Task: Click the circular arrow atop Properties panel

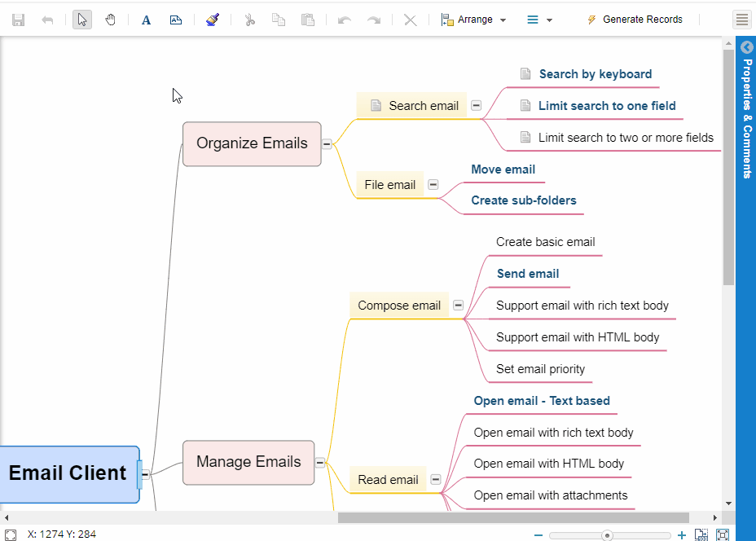Action: click(x=747, y=47)
